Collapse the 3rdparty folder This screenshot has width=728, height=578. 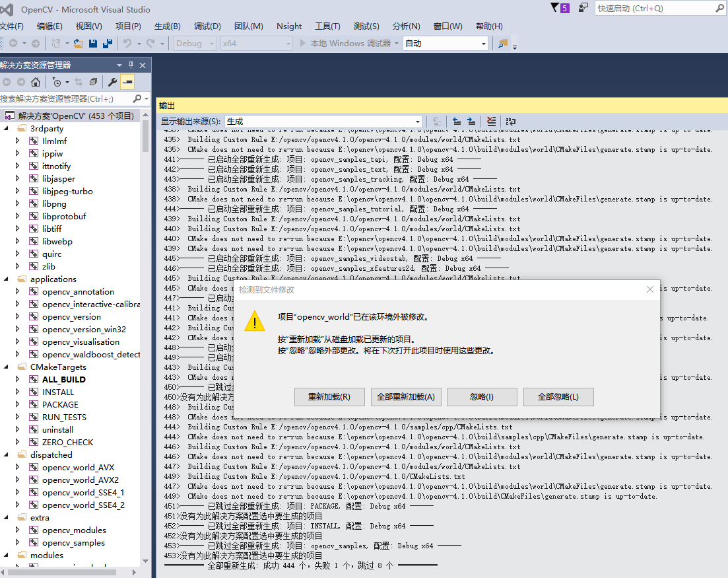[6, 128]
